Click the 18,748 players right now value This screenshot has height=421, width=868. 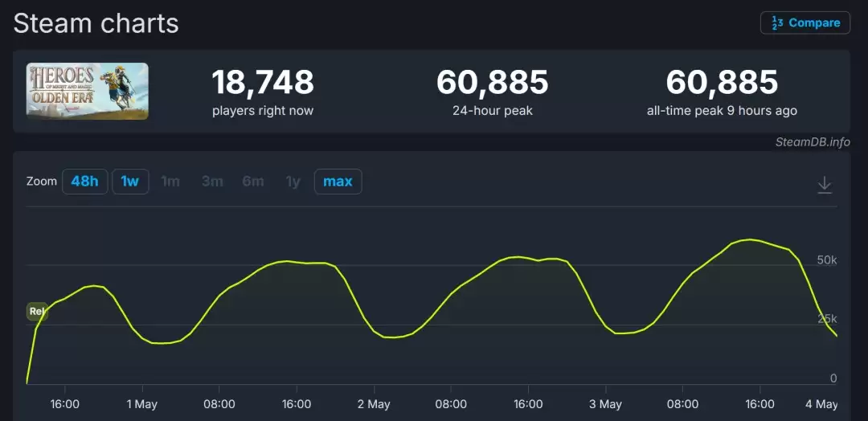click(263, 83)
